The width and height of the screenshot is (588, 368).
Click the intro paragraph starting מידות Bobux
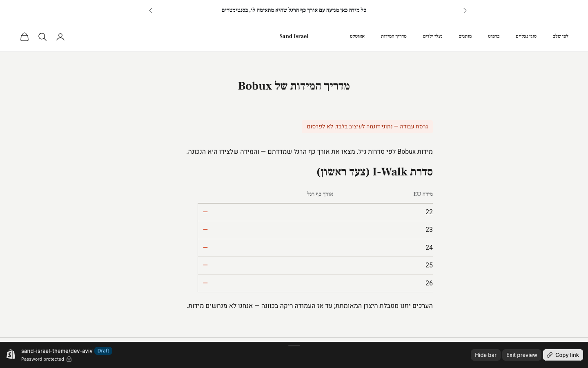[x=310, y=152]
